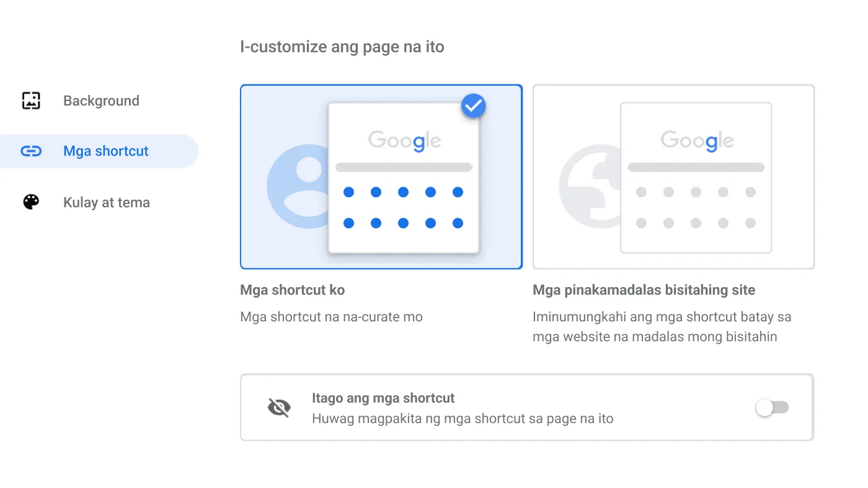Viewport: 868px width, 488px height.
Task: Select the link icon beside Mga shortcut
Action: [x=30, y=151]
